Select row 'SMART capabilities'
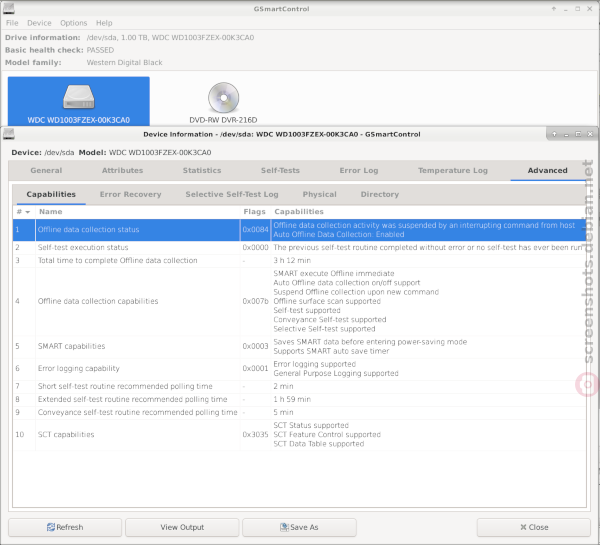The width and height of the screenshot is (600, 545). tap(299, 346)
